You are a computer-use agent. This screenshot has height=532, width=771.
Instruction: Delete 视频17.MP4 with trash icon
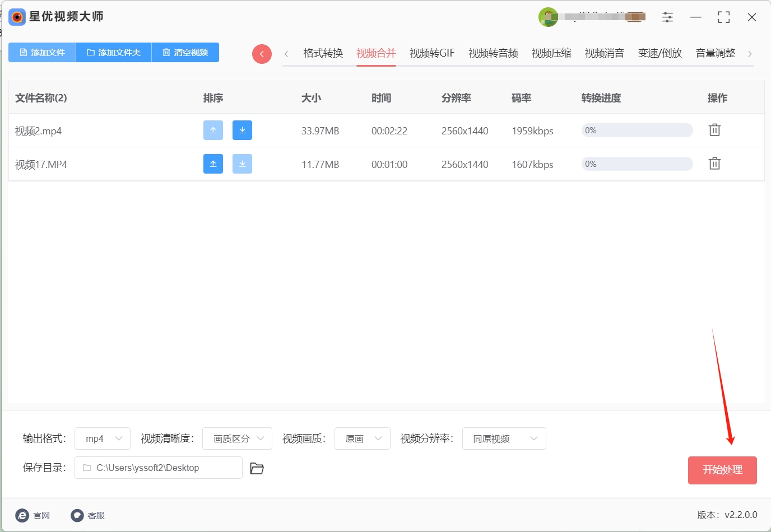(714, 164)
